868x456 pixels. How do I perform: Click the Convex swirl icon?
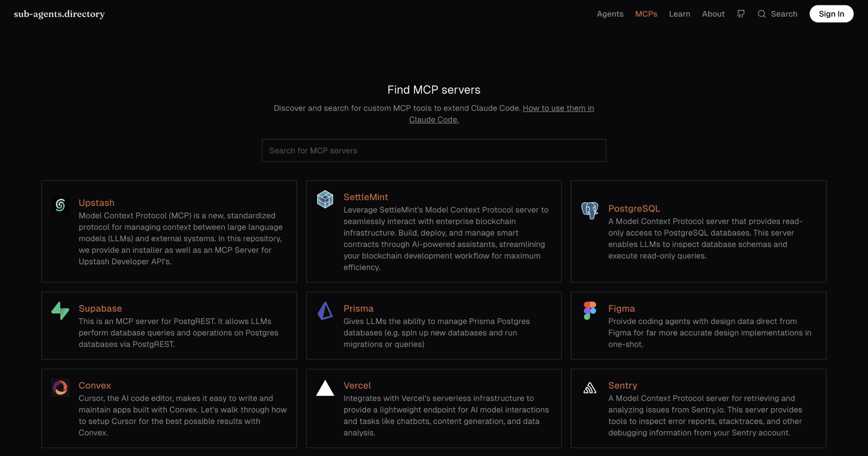(60, 388)
